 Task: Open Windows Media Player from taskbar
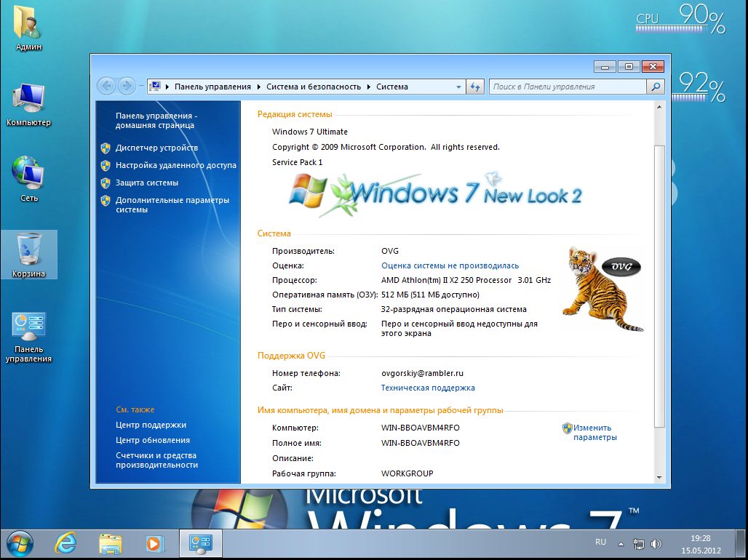[154, 543]
